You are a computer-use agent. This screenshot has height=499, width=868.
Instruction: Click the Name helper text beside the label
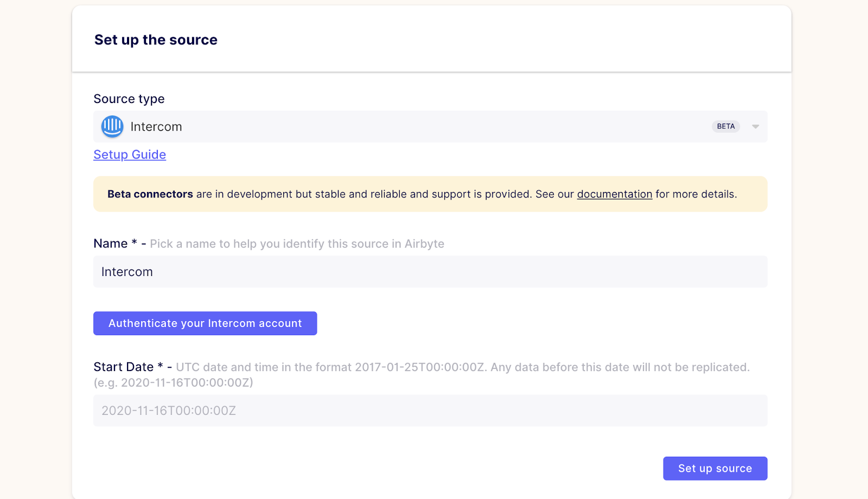[297, 244]
